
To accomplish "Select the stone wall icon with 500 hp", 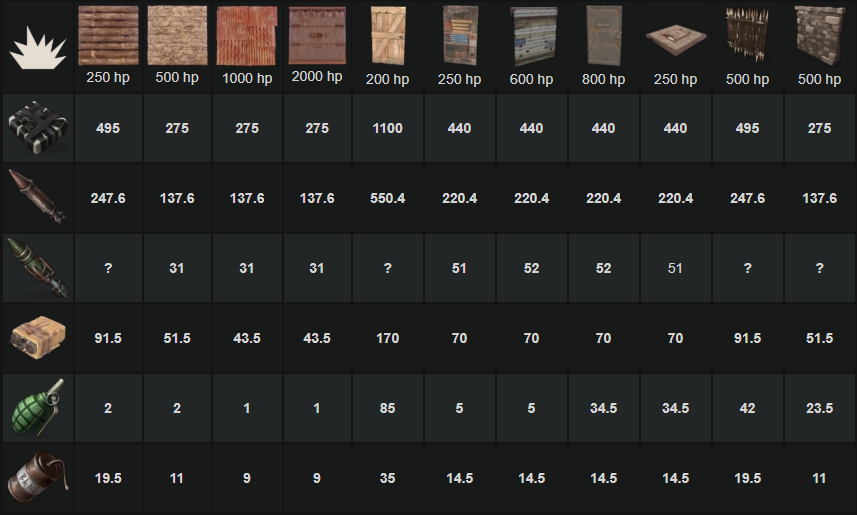I will [x=178, y=36].
